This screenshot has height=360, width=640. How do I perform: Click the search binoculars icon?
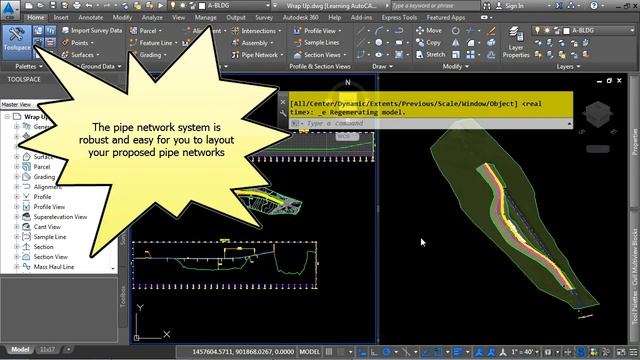[487, 6]
